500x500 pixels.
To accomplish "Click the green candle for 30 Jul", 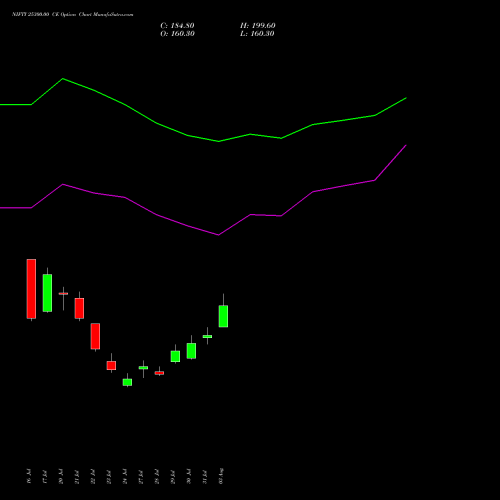I will click(x=191, y=351).
